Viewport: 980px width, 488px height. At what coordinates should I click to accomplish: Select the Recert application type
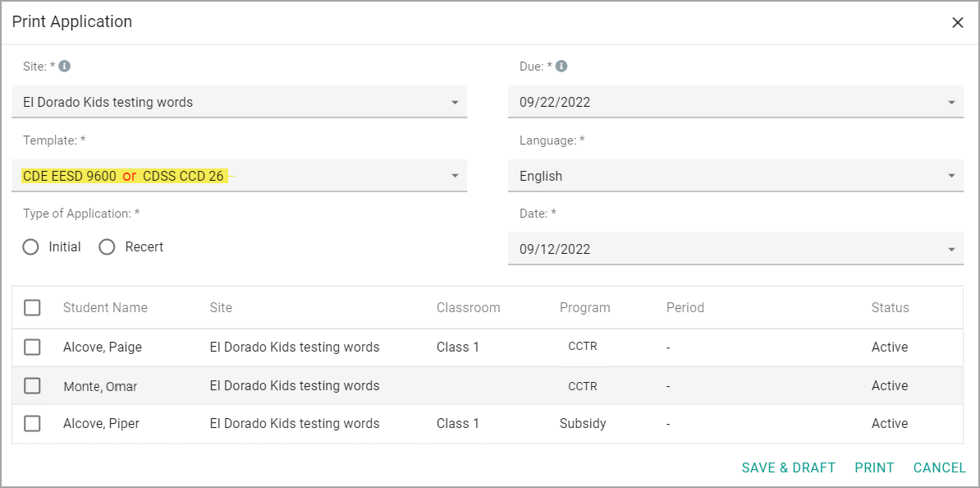coord(107,247)
